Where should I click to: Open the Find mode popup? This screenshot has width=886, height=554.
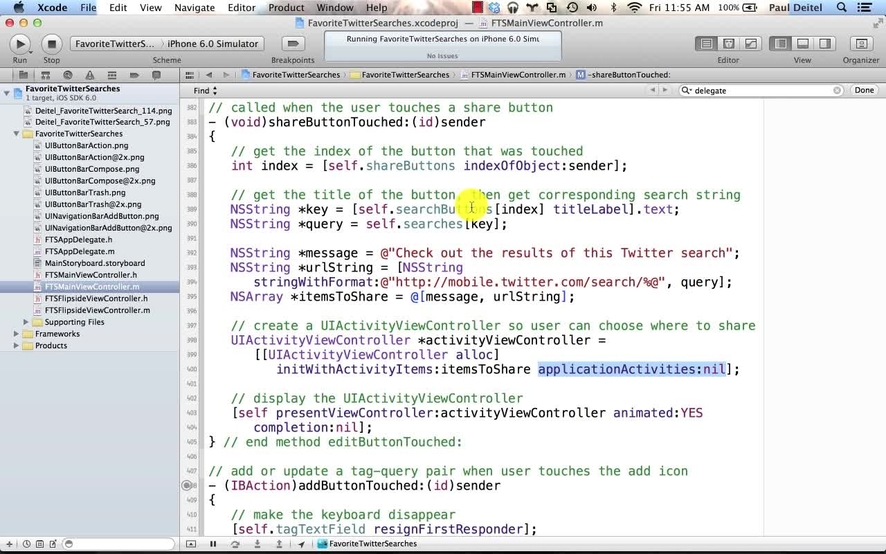tap(205, 90)
